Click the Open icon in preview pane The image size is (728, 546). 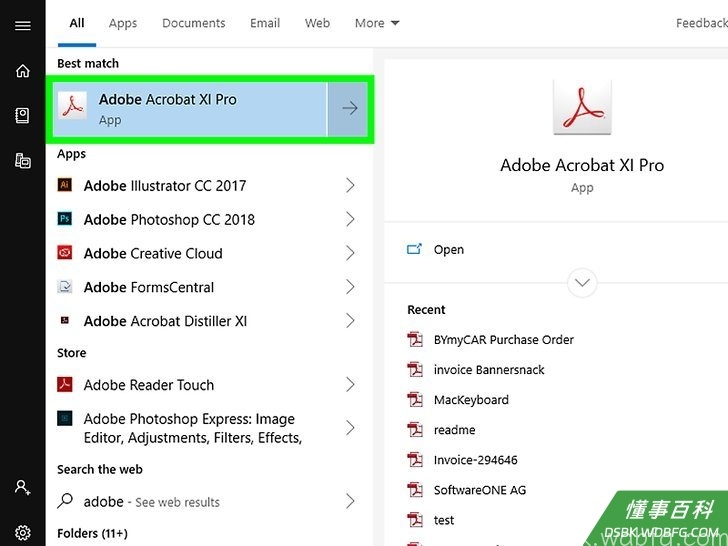(x=414, y=249)
